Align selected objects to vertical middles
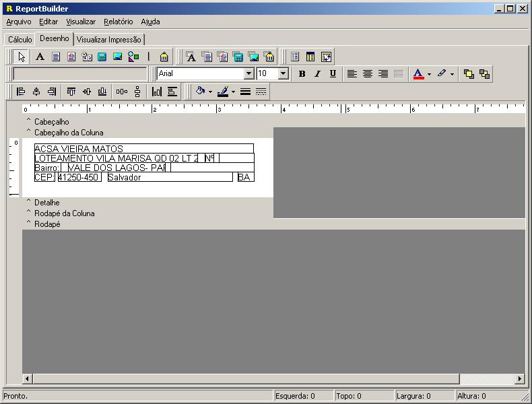This screenshot has height=404, width=532. (87, 92)
